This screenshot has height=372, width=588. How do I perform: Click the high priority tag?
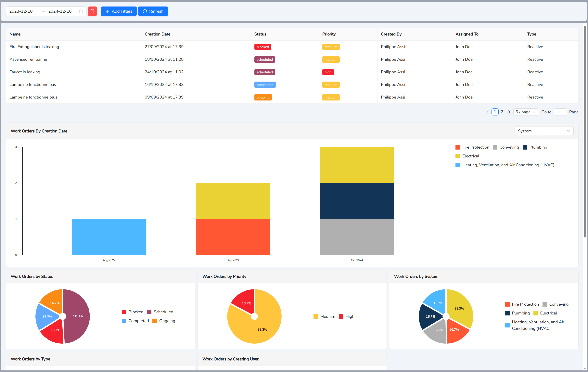coord(328,72)
